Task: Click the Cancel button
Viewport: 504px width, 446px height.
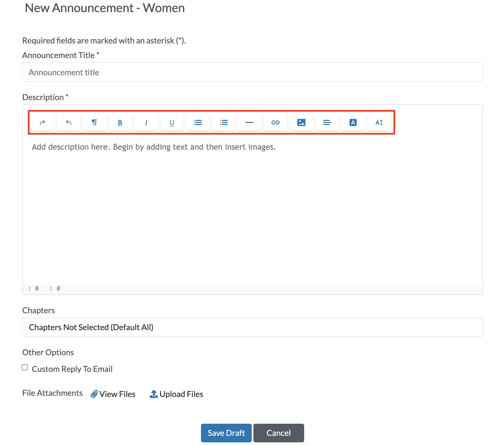Action: pos(279,433)
